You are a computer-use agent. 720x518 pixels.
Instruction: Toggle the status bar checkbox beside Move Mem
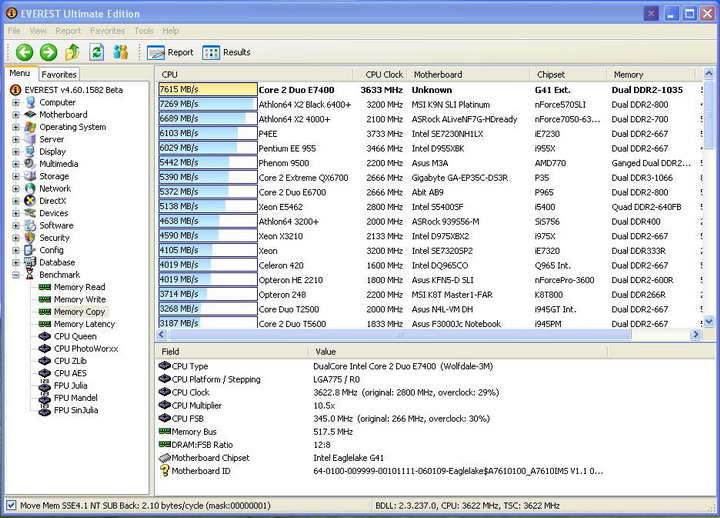click(x=11, y=505)
